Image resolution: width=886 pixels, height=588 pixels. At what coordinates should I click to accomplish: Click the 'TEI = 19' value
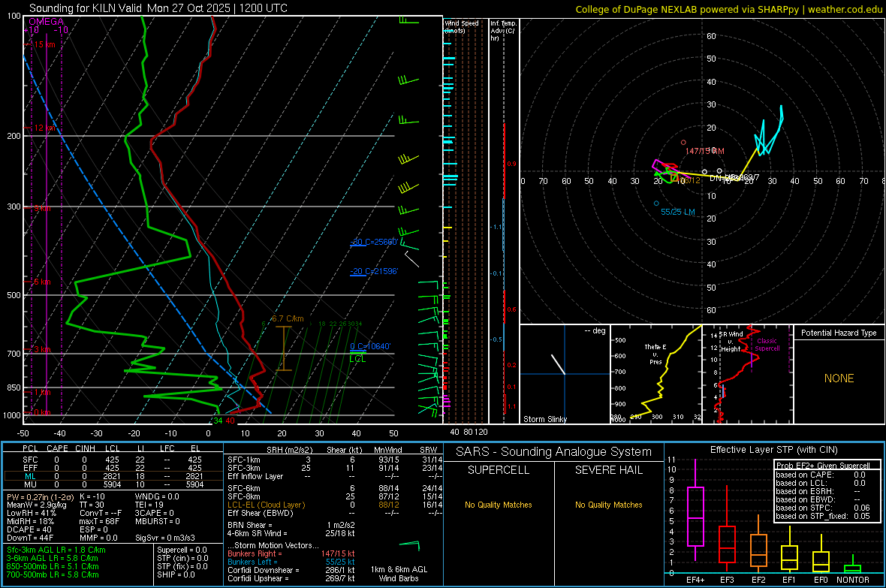point(149,505)
